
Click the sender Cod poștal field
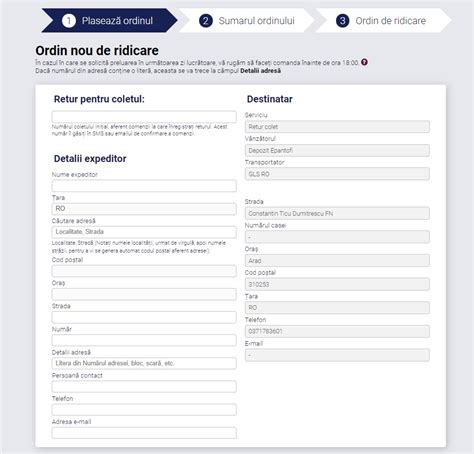point(144,271)
